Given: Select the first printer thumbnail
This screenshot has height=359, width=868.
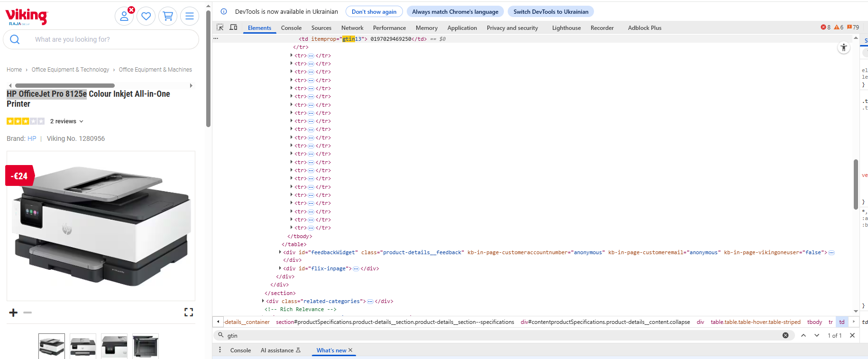Looking at the screenshot, I should 52,346.
